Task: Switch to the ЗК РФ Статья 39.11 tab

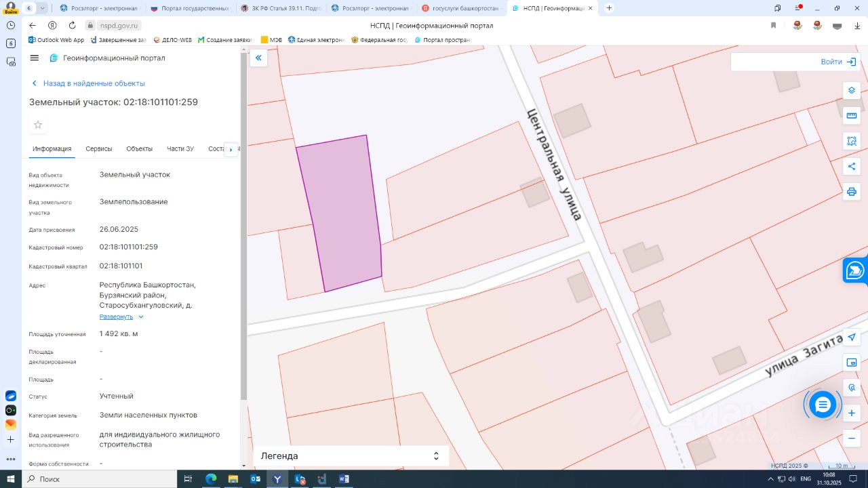Action: pyautogui.click(x=281, y=8)
